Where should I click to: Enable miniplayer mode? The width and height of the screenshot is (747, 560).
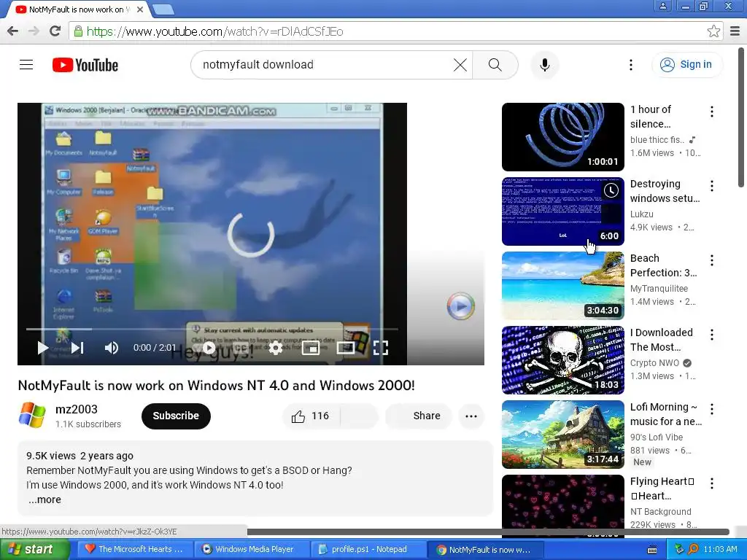311,348
